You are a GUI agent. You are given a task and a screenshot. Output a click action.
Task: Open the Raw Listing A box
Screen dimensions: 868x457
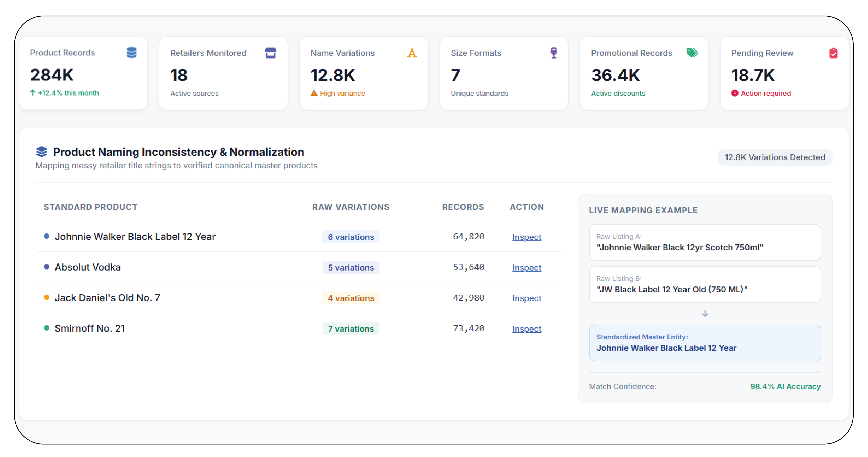click(705, 243)
